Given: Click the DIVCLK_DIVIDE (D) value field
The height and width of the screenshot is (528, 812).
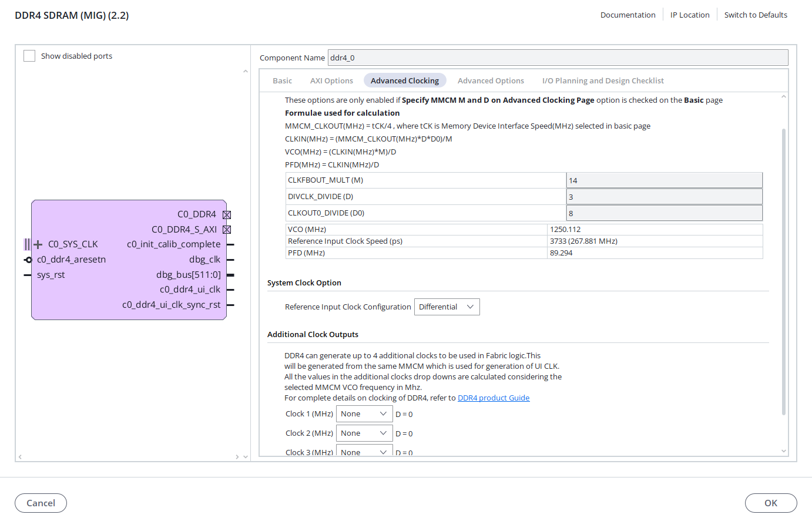Looking at the screenshot, I should click(x=665, y=197).
